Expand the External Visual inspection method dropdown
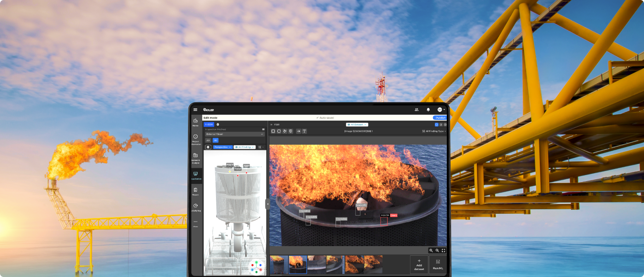This screenshot has width=644, height=277. coord(234,134)
